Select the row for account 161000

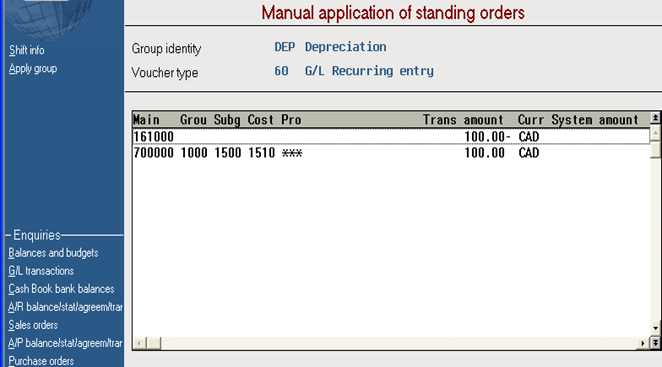click(391, 136)
